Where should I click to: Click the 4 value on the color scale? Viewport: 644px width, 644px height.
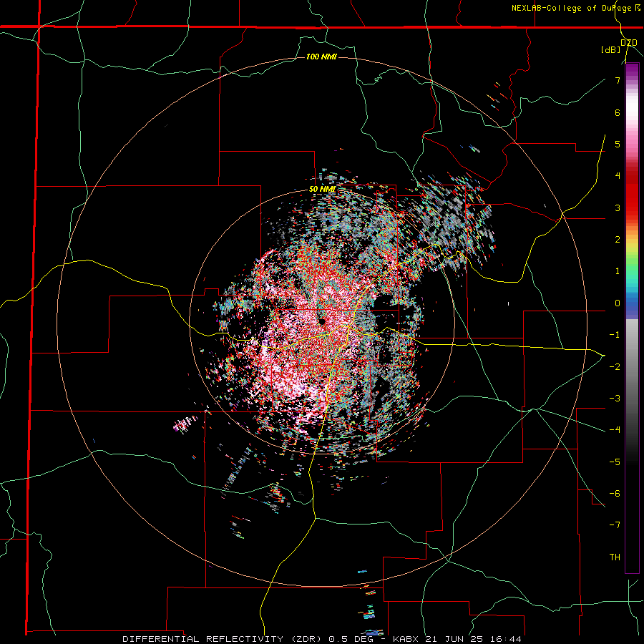pos(618,176)
